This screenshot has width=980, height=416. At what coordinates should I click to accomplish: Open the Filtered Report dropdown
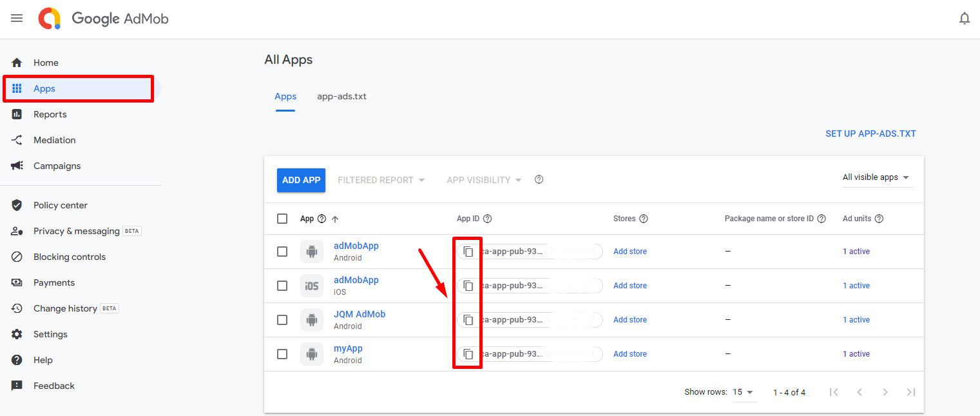click(381, 180)
